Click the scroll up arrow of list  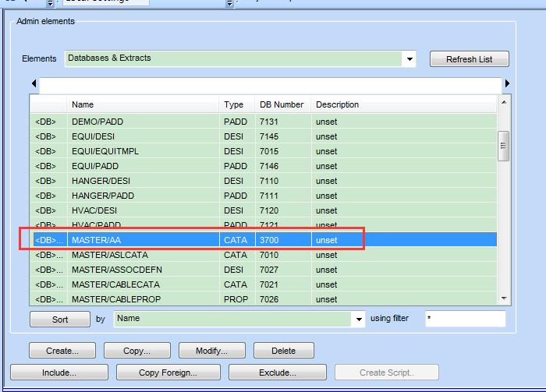[x=504, y=102]
